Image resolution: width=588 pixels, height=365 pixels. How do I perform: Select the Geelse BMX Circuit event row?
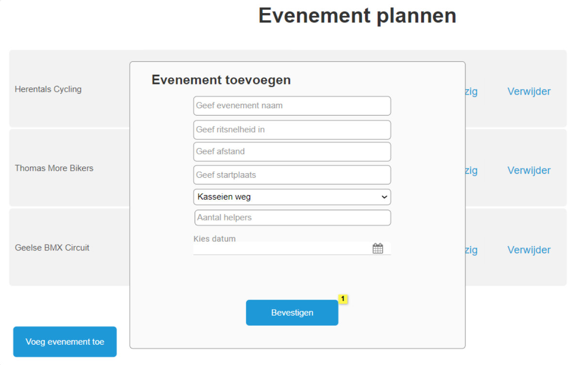click(52, 248)
